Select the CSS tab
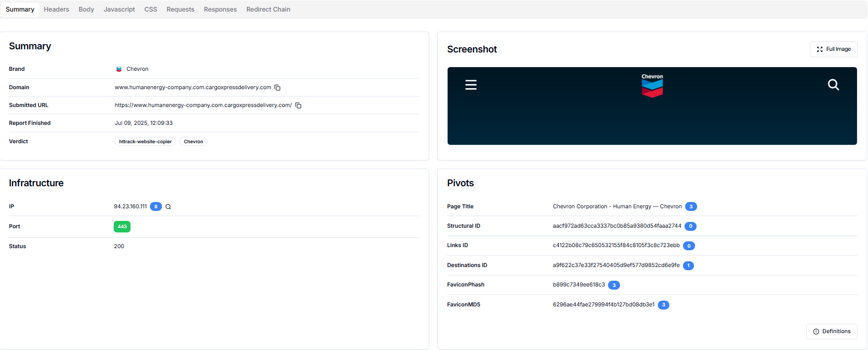The width and height of the screenshot is (868, 351). (x=151, y=9)
